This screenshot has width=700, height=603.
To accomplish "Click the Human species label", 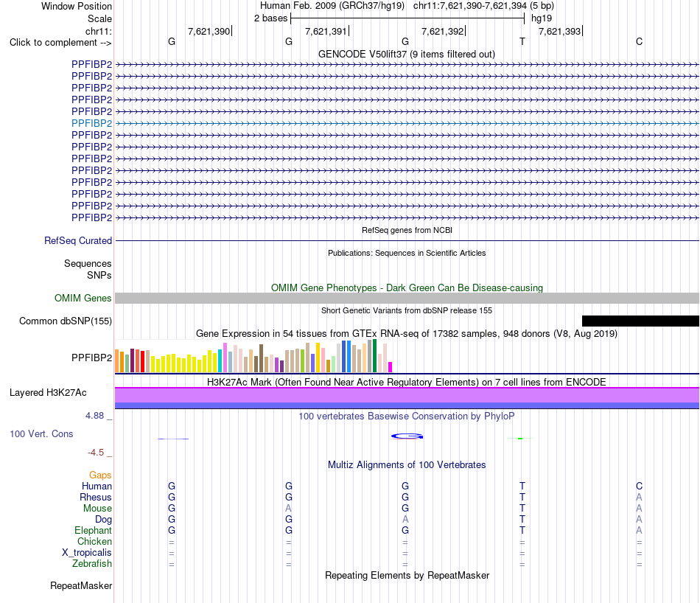I will click(x=97, y=486).
